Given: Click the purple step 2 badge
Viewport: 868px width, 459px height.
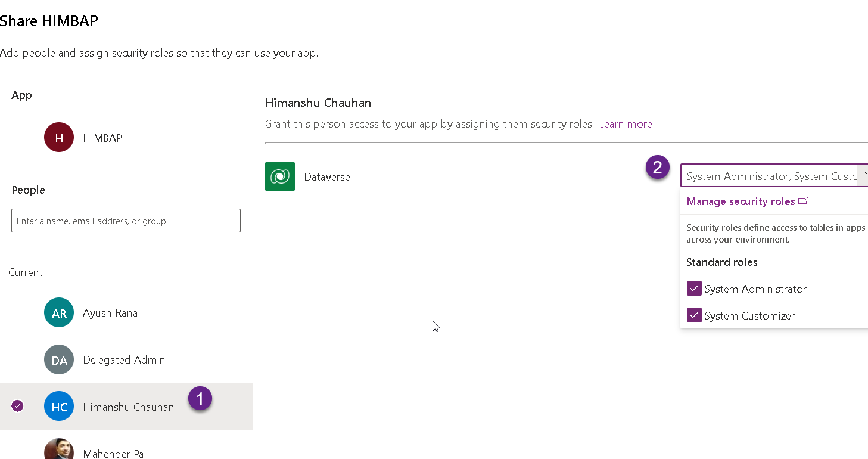Looking at the screenshot, I should click(x=658, y=168).
